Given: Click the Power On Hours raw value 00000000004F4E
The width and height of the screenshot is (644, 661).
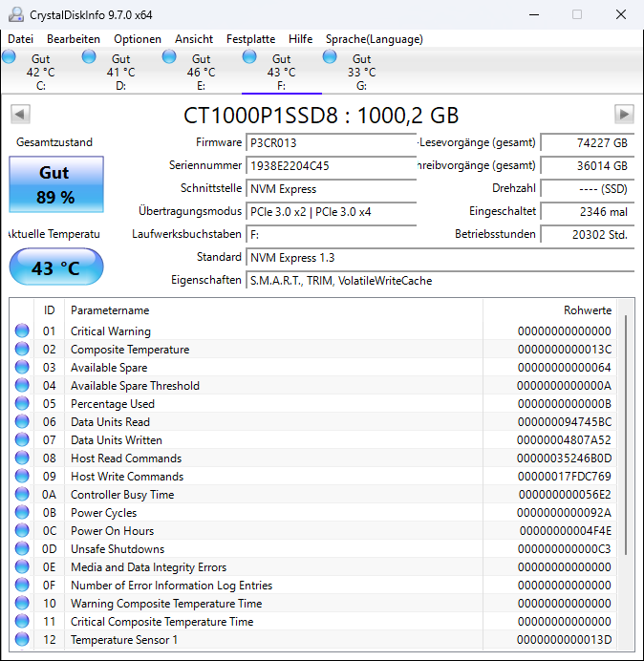Looking at the screenshot, I should tap(565, 531).
